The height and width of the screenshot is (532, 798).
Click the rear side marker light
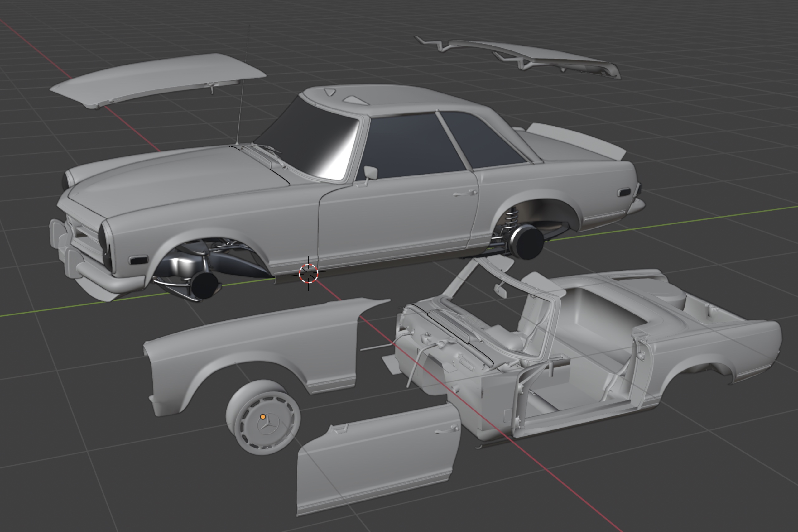(x=624, y=192)
